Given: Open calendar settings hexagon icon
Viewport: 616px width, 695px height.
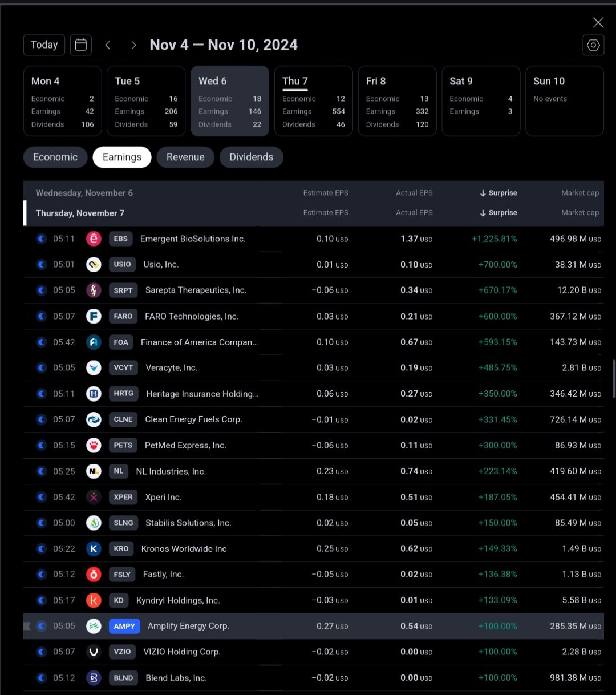Looking at the screenshot, I should point(593,45).
